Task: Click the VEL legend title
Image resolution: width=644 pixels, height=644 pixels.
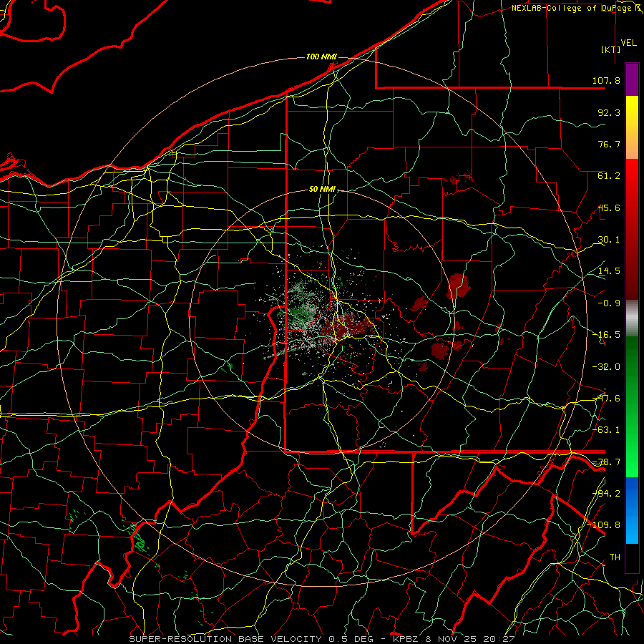Action: pos(628,43)
